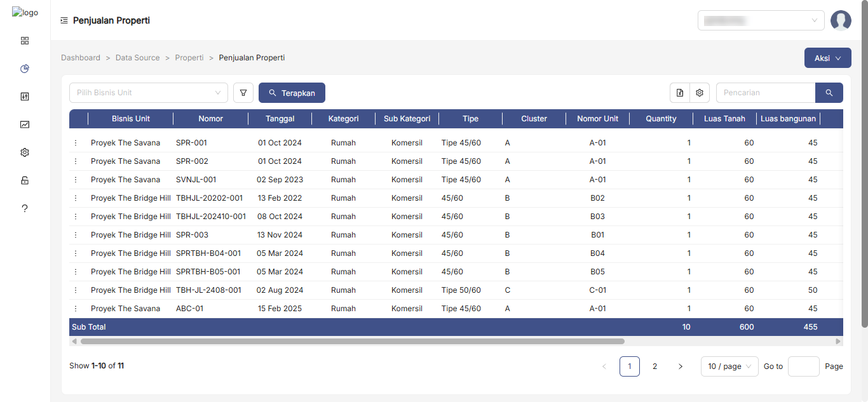Viewport: 868px width, 402px height.
Task: Click the export file icon button
Action: click(680, 93)
